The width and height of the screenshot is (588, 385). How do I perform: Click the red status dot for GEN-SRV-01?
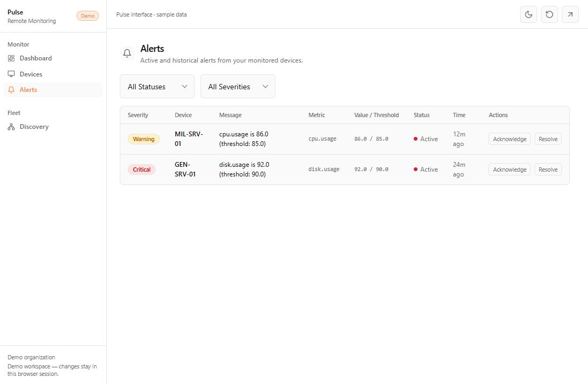415,169
